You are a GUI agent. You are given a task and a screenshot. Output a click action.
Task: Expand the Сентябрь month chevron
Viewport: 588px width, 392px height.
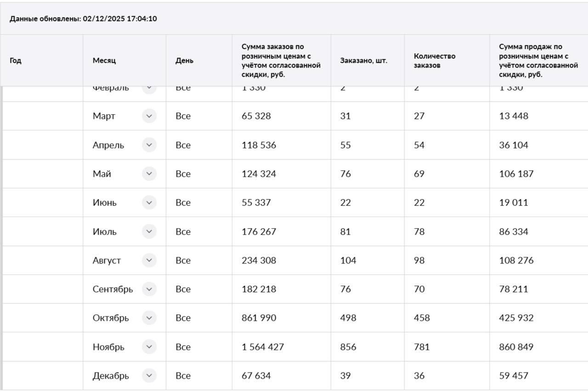pyautogui.click(x=149, y=289)
